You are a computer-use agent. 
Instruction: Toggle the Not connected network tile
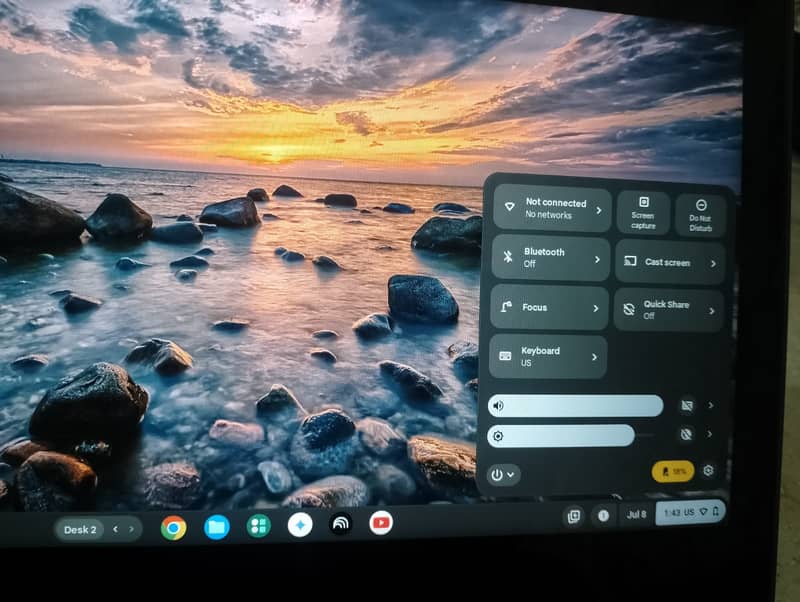(553, 209)
